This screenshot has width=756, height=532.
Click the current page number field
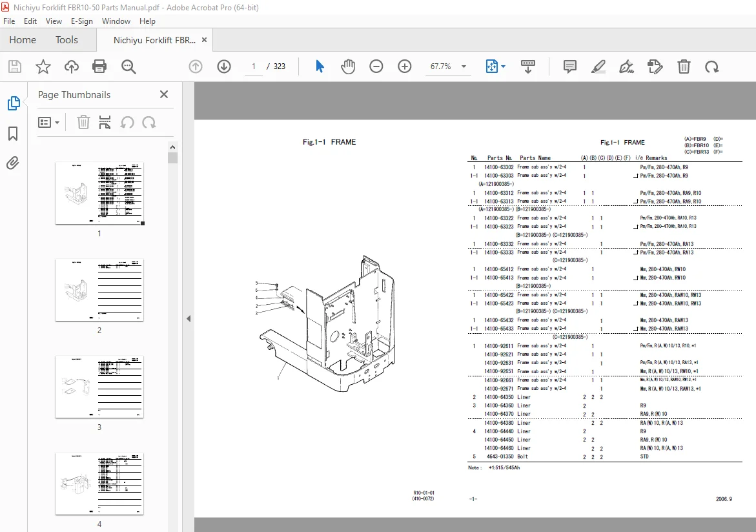pos(254,66)
